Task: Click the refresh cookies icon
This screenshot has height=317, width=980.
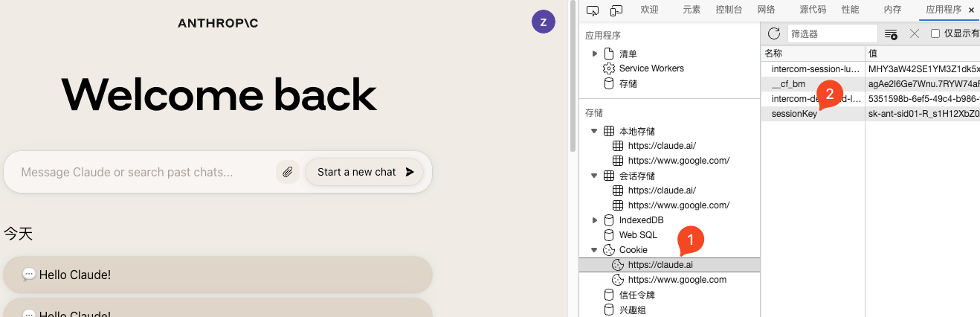Action: click(x=774, y=33)
